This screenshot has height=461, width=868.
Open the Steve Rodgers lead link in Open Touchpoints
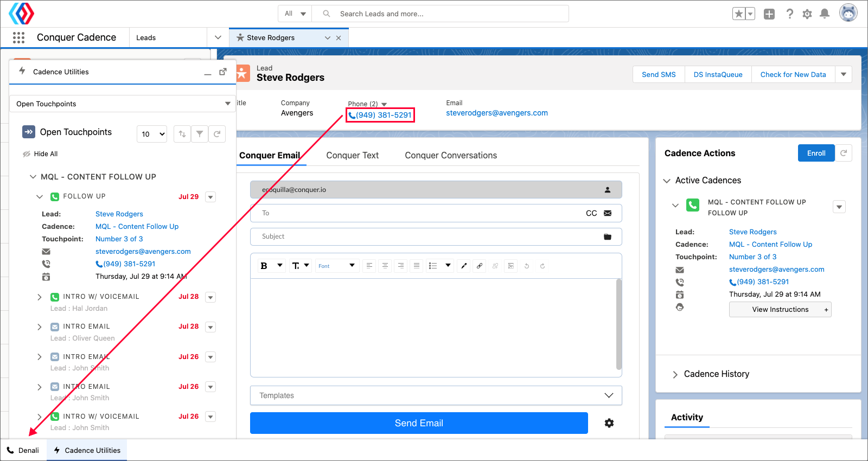119,214
